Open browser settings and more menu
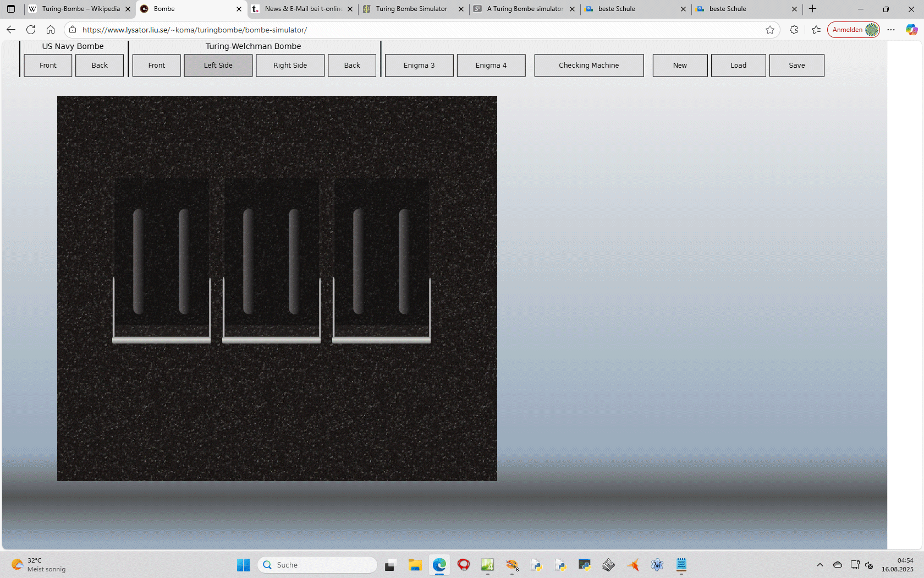This screenshot has height=578, width=924. pyautogui.click(x=891, y=30)
